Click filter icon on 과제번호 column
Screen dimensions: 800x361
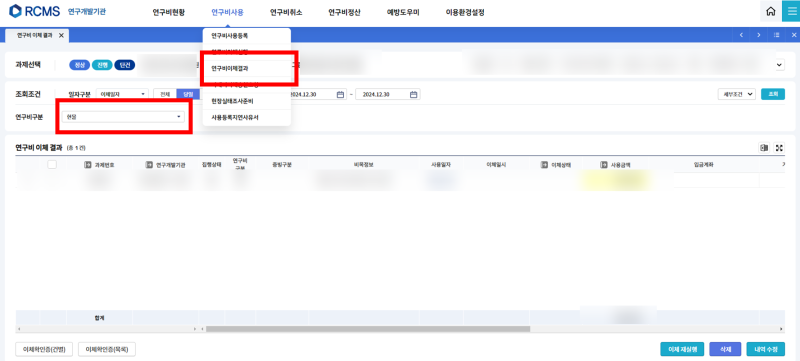coord(87,165)
